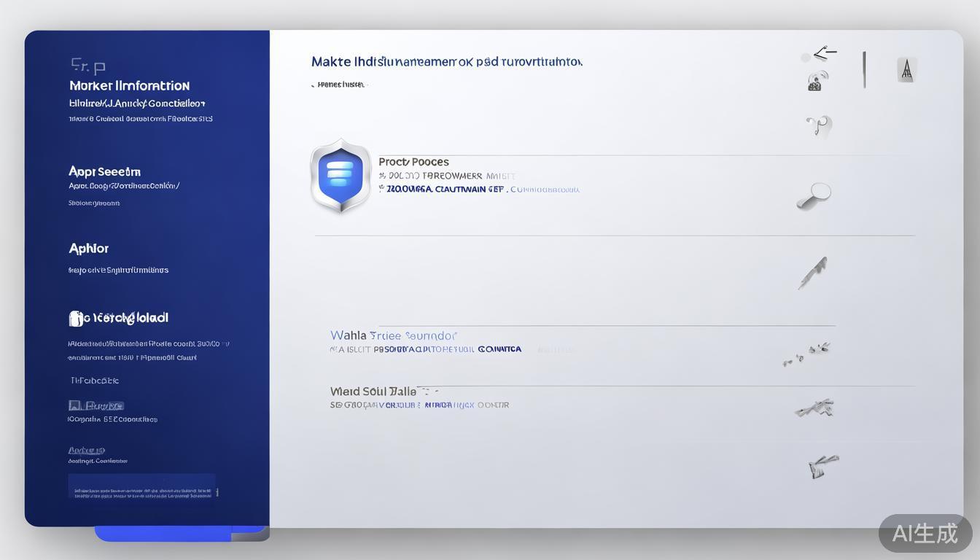Click the user with signal icon
This screenshot has width=980, height=560.
click(x=817, y=81)
